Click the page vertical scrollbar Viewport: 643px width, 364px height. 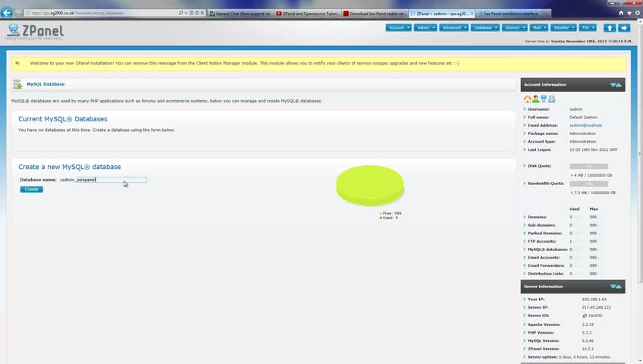(x=640, y=155)
